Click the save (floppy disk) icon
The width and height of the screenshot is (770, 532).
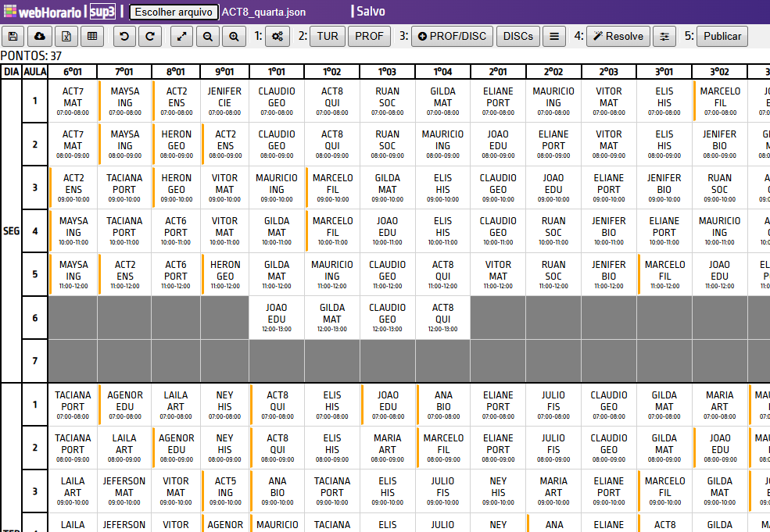pyautogui.click(x=13, y=36)
